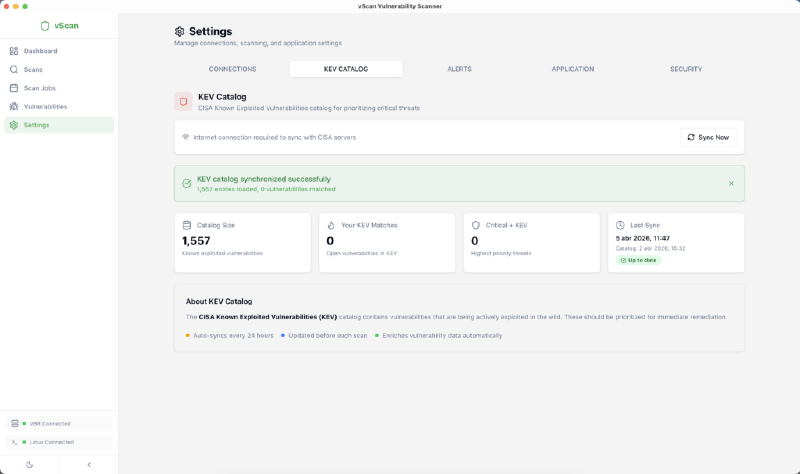Go to Scans in sidebar
The height and width of the screenshot is (474, 800).
tap(59, 69)
